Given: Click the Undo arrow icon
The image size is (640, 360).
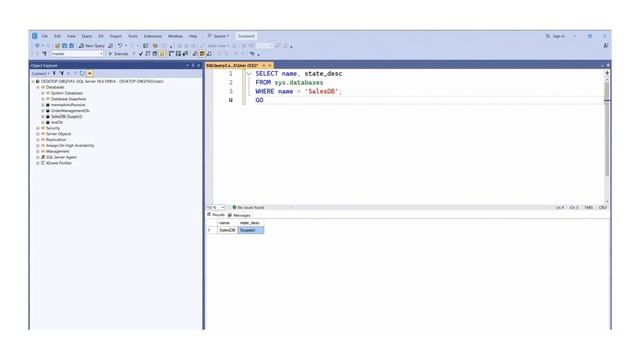Looking at the screenshot, I should (x=120, y=46).
